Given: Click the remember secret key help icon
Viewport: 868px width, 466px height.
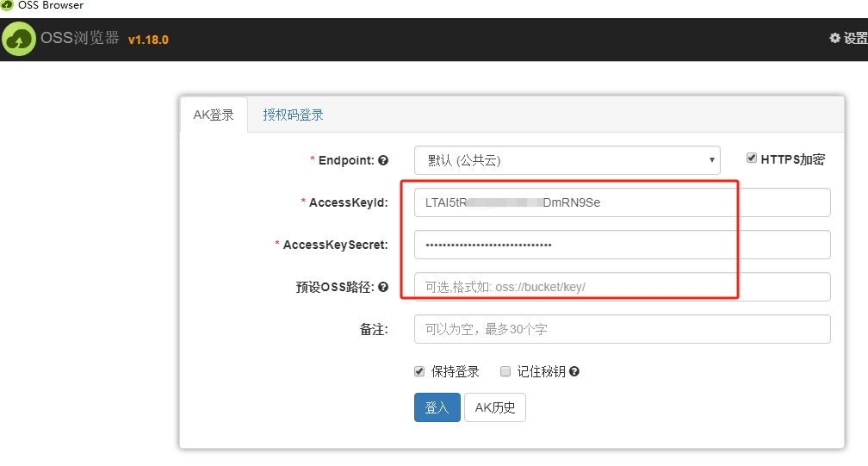Looking at the screenshot, I should [x=574, y=371].
